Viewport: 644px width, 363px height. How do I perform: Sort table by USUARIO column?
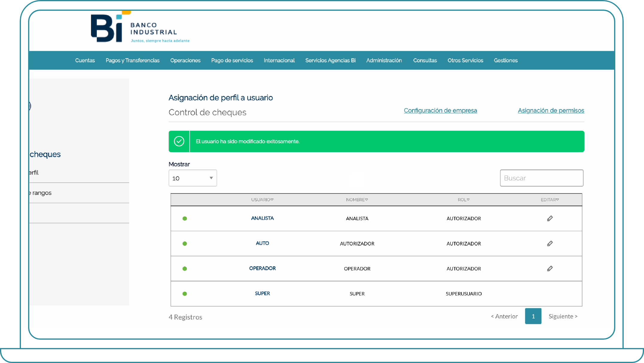[x=262, y=200]
